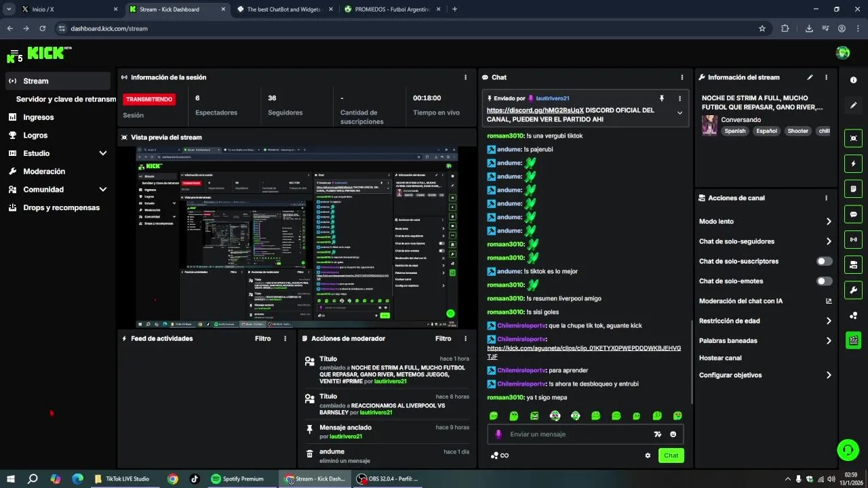The height and width of the screenshot is (488, 868).
Task: Open the hamburger menu next to the Kick logo
Action: 14,53
